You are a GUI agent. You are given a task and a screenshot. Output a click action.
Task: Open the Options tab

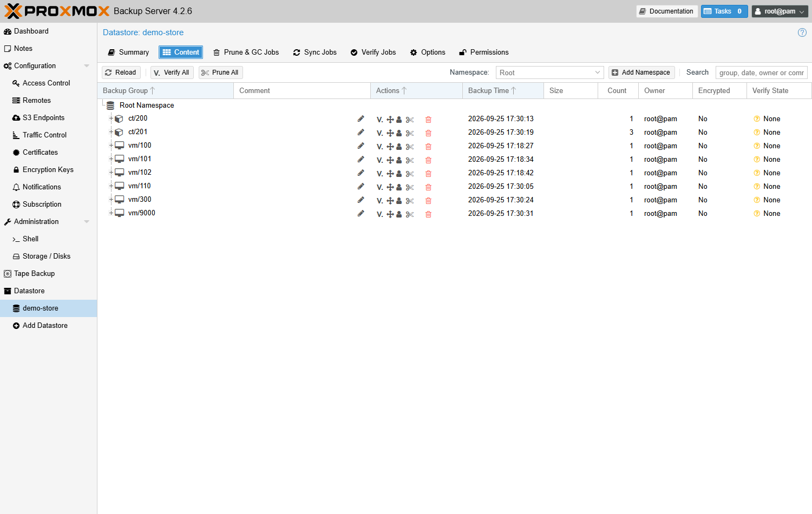(x=428, y=52)
